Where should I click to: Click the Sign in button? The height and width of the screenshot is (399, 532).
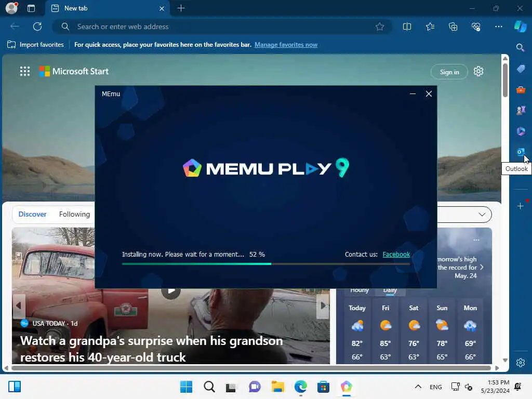(449, 72)
